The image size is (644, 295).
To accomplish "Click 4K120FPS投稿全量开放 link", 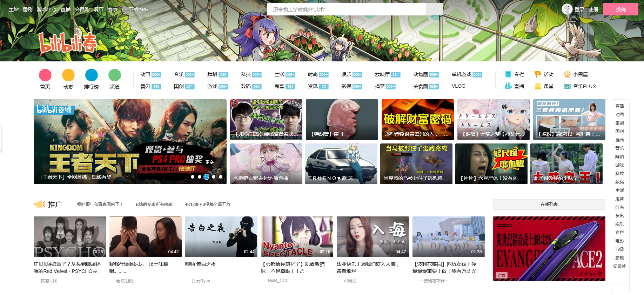I will point(208,204).
